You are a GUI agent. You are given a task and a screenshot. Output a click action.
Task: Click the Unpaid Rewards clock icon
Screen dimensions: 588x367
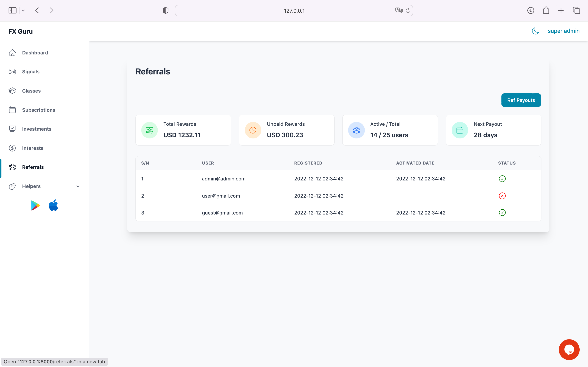(x=253, y=130)
